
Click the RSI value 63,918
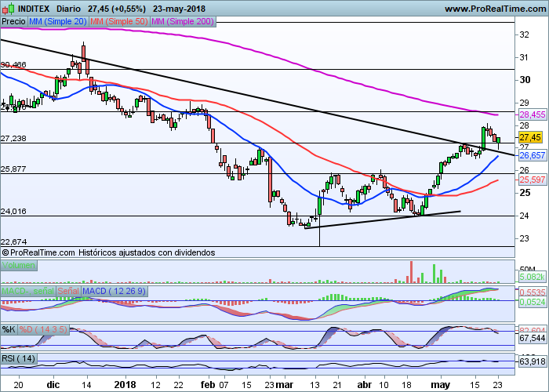533,361
